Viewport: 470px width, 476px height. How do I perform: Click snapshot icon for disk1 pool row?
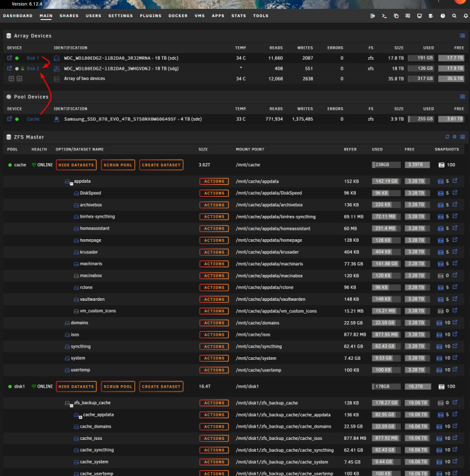click(441, 387)
